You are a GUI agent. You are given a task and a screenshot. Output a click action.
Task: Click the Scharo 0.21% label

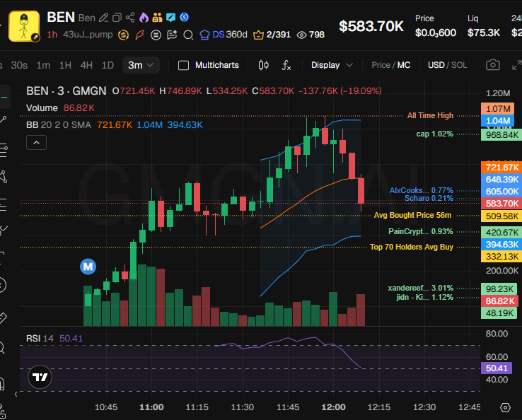pos(429,199)
